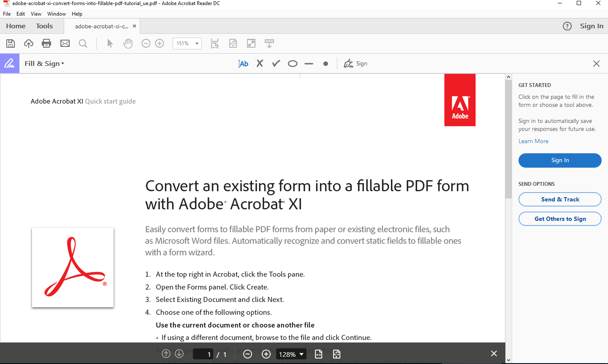This screenshot has height=364, width=608.
Task: Choose the Circle oval tool
Action: (x=293, y=64)
